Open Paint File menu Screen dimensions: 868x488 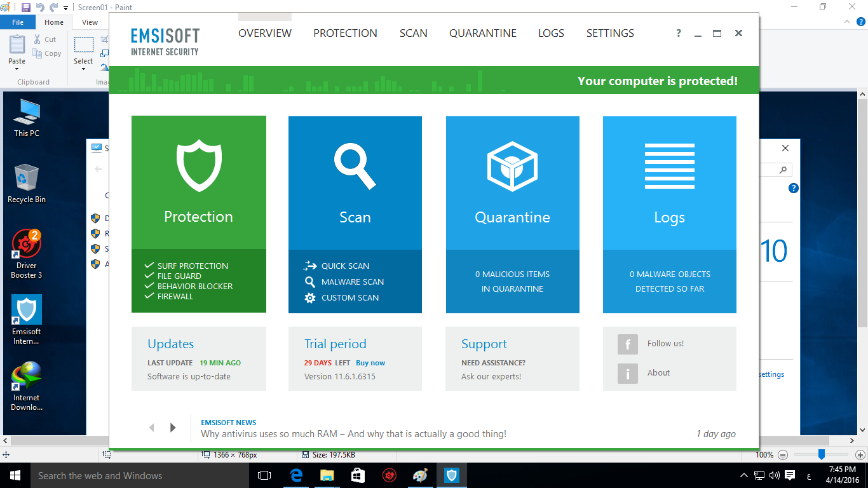(x=18, y=22)
